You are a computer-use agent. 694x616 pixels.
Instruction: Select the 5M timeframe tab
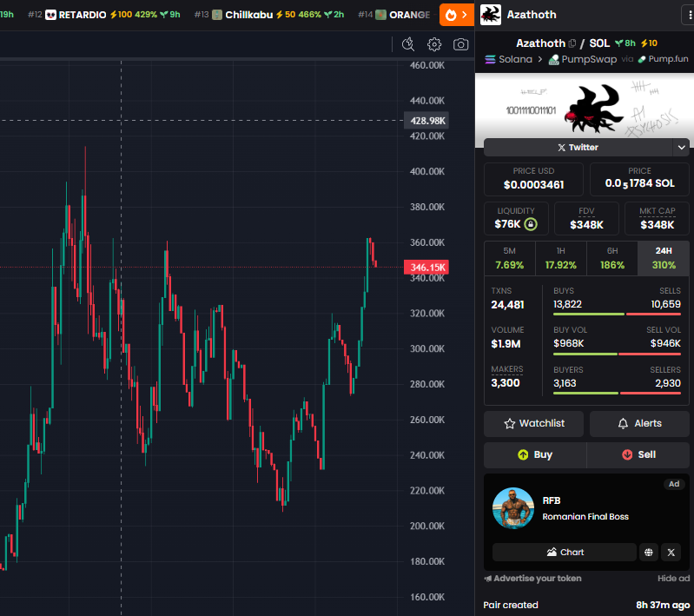pos(510,258)
